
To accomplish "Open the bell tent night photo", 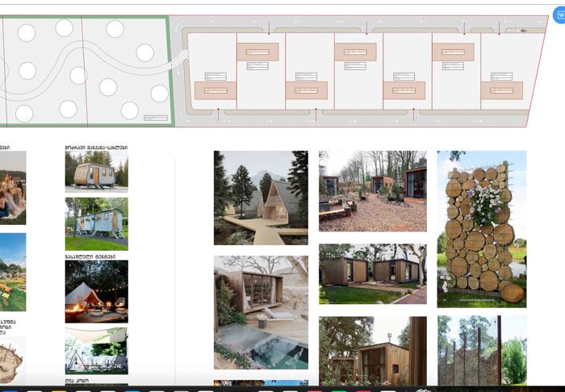I will coord(97,291).
